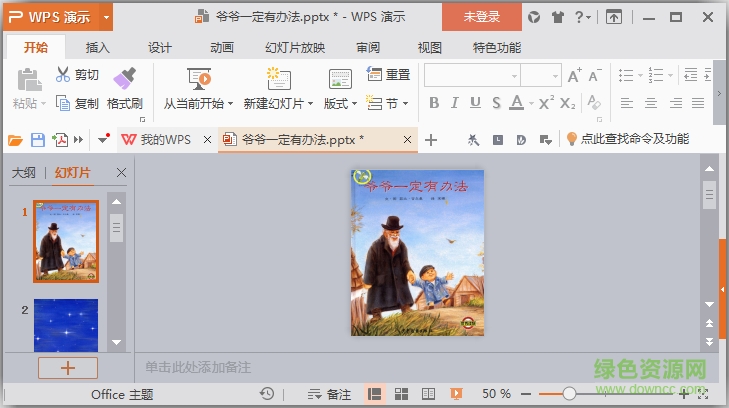Click the Paste clipboard icon

coord(29,80)
